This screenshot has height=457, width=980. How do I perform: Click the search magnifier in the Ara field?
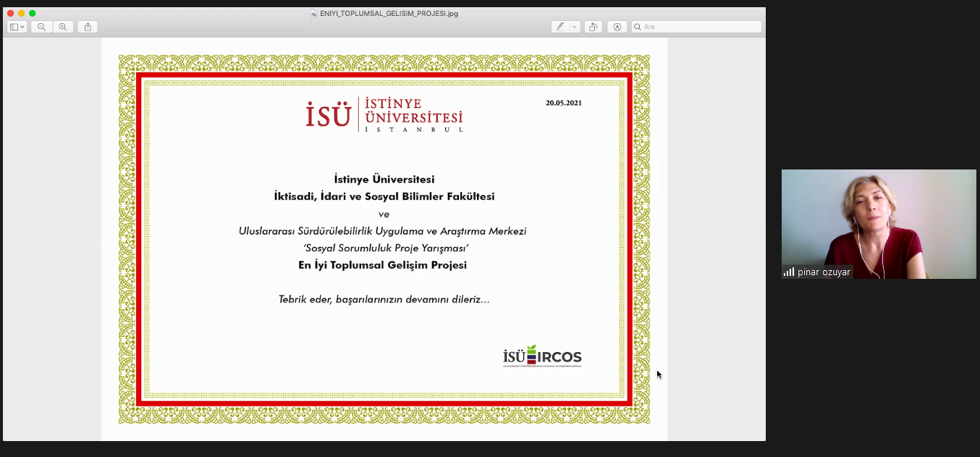point(638,27)
